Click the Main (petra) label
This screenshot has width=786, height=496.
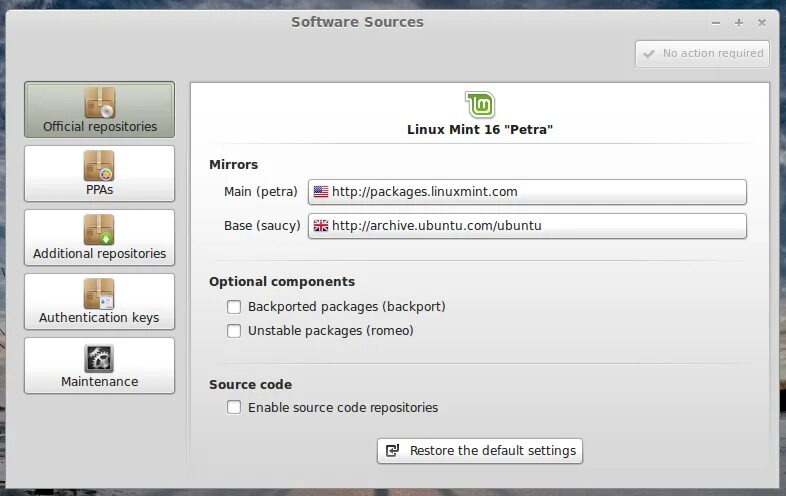pyautogui.click(x=261, y=192)
